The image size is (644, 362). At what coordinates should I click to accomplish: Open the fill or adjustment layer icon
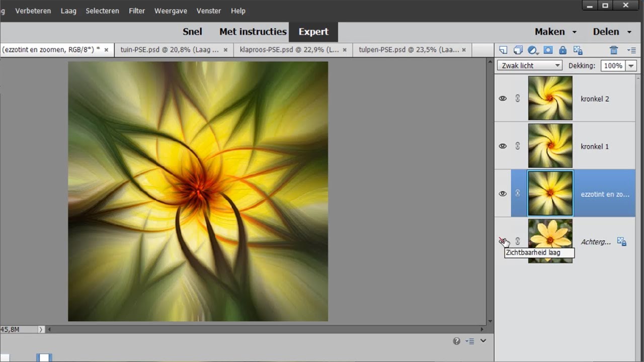coord(533,50)
